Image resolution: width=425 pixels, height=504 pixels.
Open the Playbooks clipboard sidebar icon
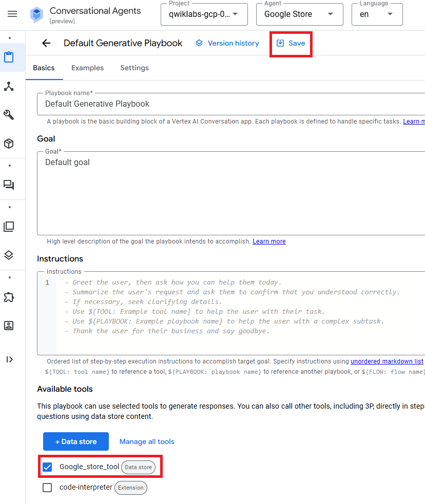(x=9, y=57)
